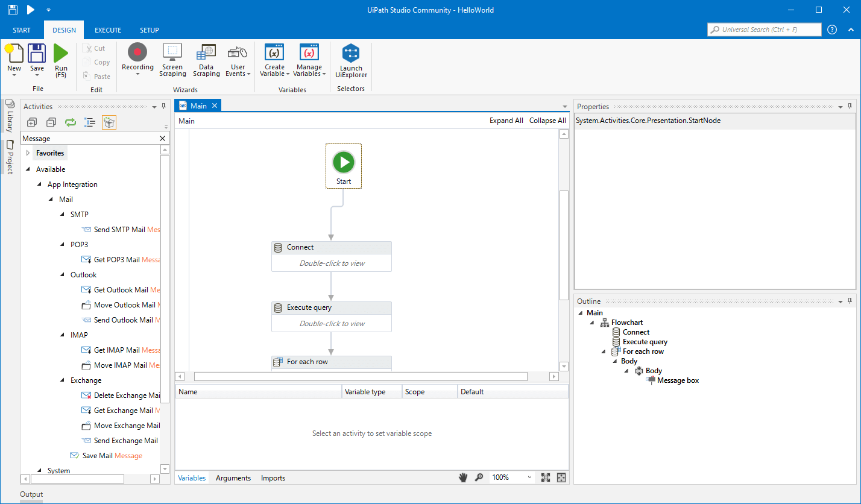861x504 pixels.
Task: Launch UiExplorer from the ribbon
Action: click(351, 61)
